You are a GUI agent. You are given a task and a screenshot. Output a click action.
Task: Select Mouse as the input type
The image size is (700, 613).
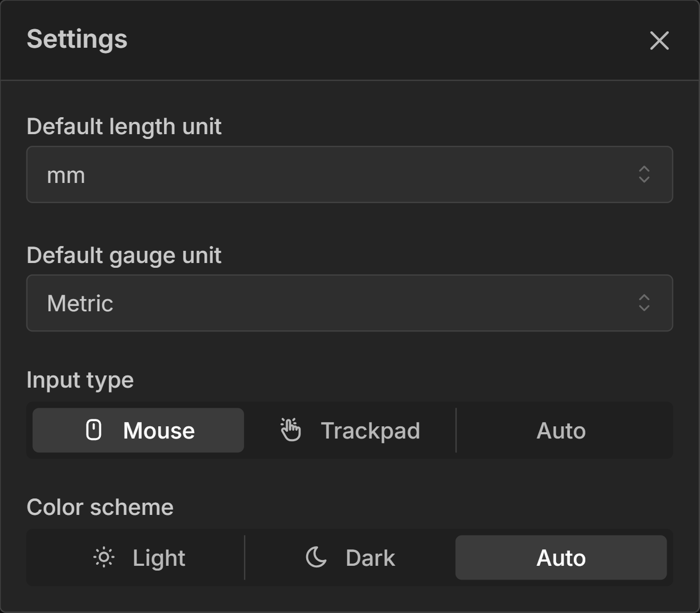pyautogui.click(x=139, y=431)
